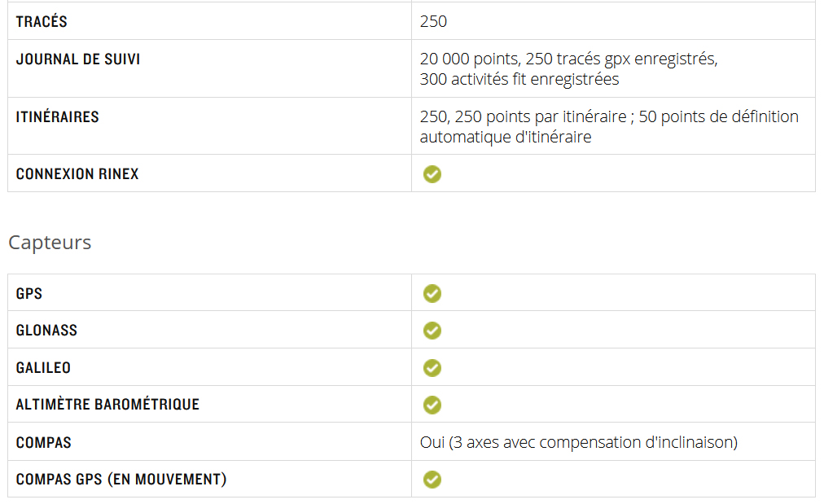Click the JOURNAL DE SUIVI label
Screen dimensions: 824x504
pyautogui.click(x=78, y=59)
